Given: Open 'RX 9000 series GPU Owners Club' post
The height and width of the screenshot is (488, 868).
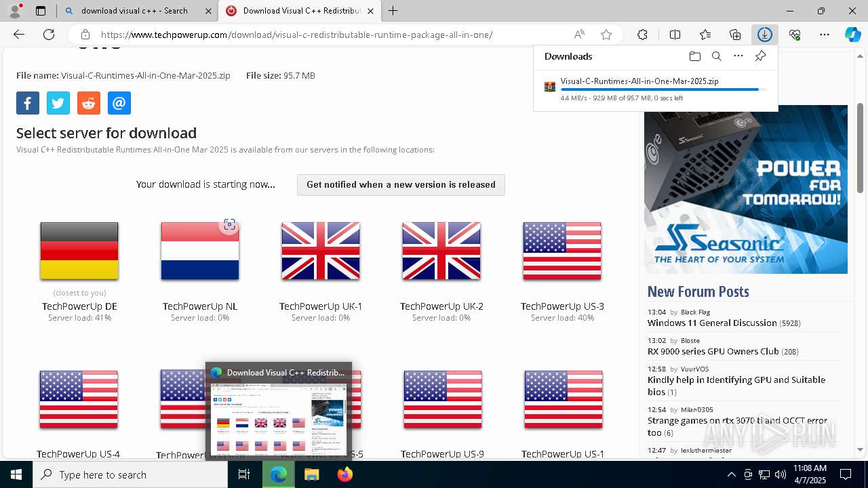Looking at the screenshot, I should coord(713,351).
